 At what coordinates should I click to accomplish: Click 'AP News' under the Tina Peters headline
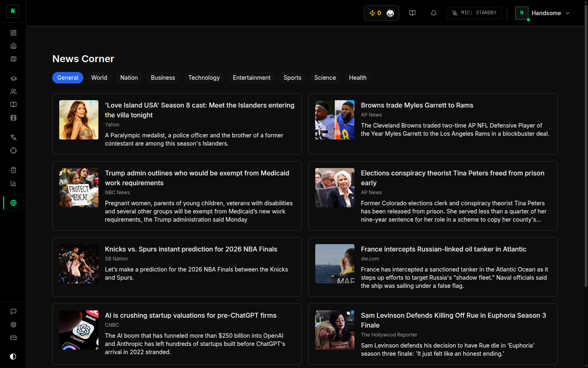(x=372, y=193)
